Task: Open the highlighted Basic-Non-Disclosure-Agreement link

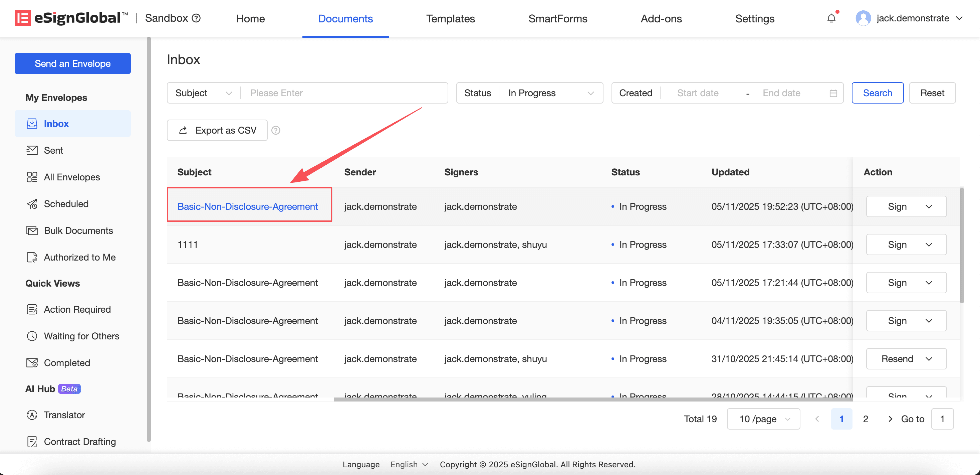Action: [x=248, y=206]
